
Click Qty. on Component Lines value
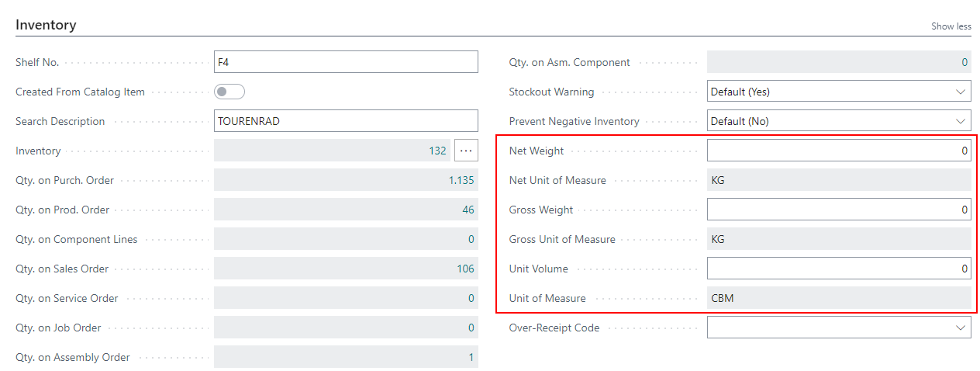(471, 239)
